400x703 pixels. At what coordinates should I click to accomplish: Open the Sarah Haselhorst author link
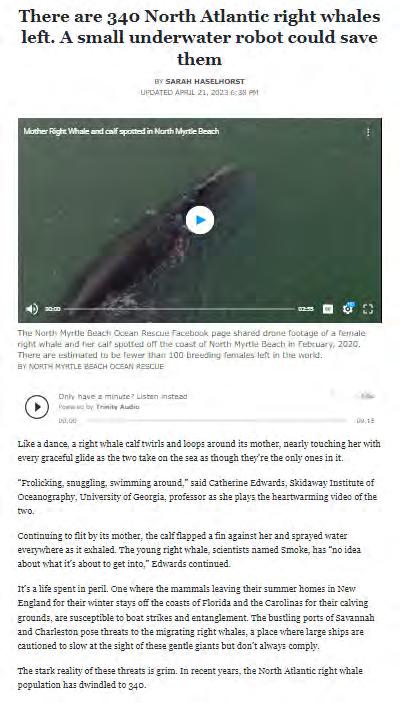pos(205,82)
